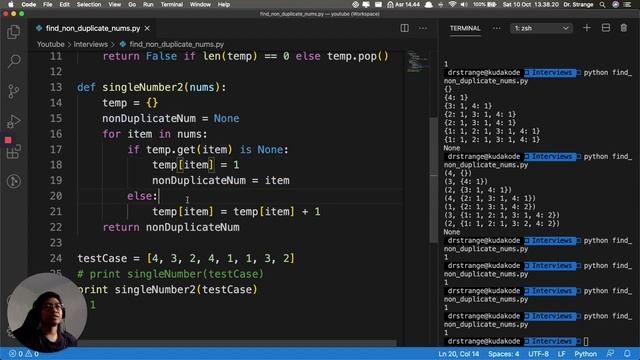Viewport: 640px width, 360px height.
Task: Click line number 20 in gutter
Action: point(56,196)
